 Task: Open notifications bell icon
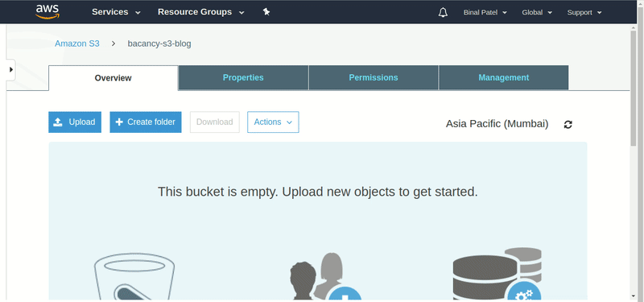point(443,12)
